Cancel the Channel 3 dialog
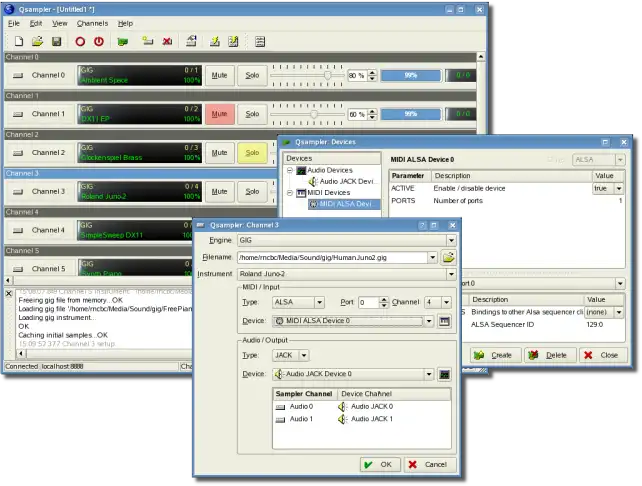The image size is (642, 486). 430,465
